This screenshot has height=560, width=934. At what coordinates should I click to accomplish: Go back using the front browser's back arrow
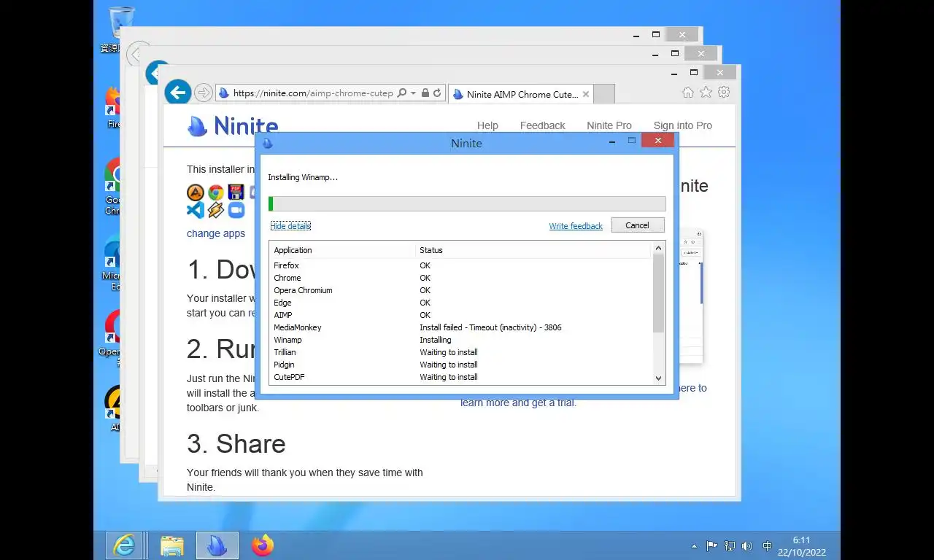(x=178, y=93)
